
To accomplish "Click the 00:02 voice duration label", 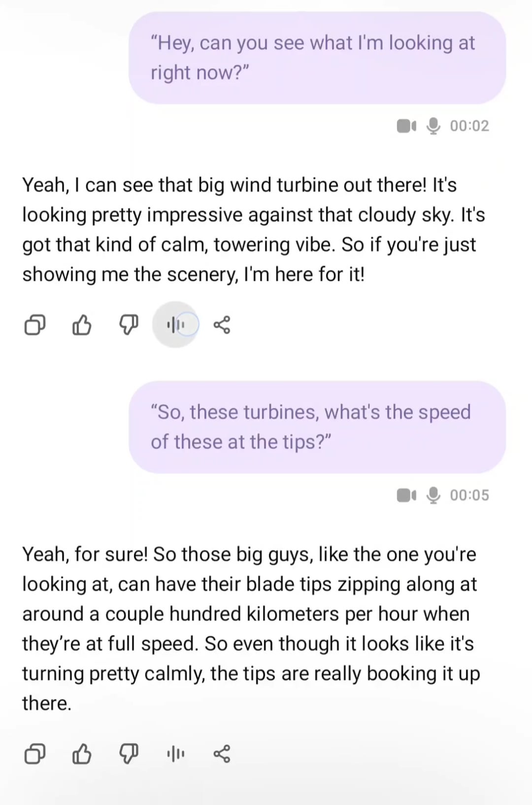I will (469, 126).
